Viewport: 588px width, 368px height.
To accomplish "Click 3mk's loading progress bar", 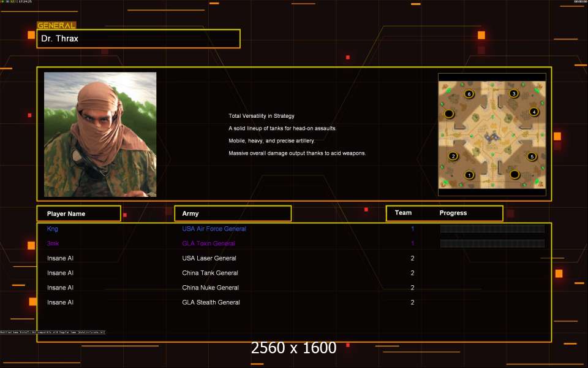I will click(492, 243).
